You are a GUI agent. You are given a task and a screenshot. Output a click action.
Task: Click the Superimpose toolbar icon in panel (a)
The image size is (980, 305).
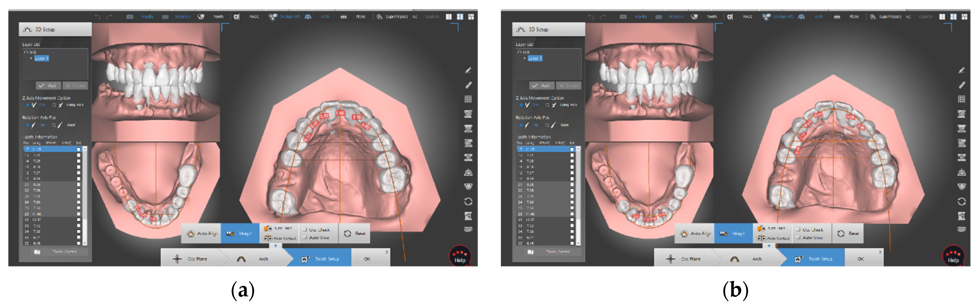(x=379, y=17)
